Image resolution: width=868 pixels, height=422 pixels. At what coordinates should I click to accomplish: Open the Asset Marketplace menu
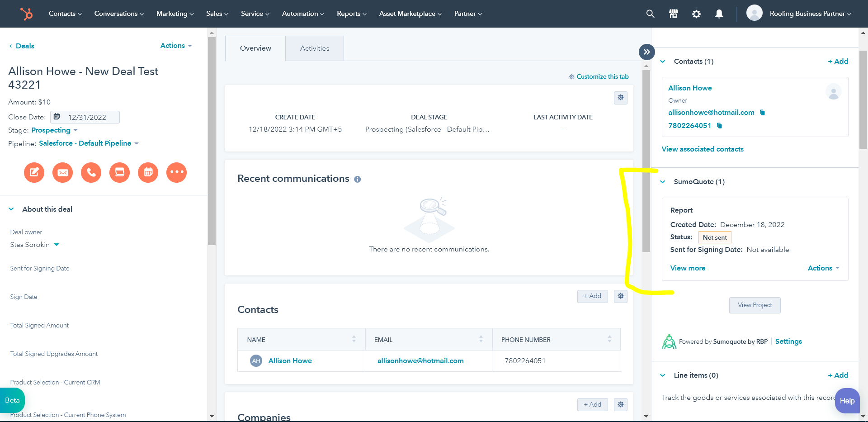410,14
